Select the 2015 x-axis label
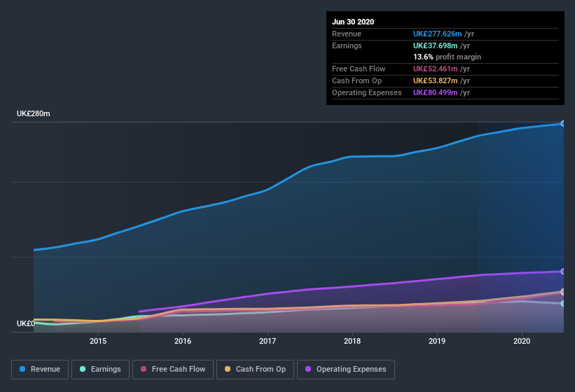575x392 pixels. (98, 341)
